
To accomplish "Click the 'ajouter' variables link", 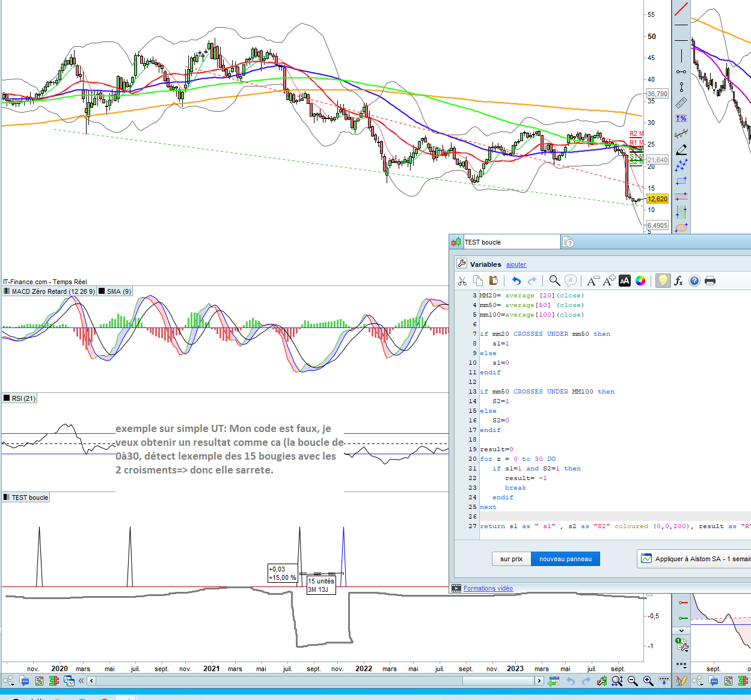I will click(516, 264).
